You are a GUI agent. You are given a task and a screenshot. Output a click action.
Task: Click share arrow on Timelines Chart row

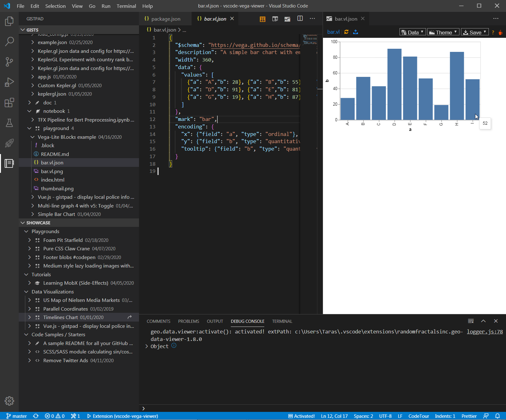coord(130,317)
